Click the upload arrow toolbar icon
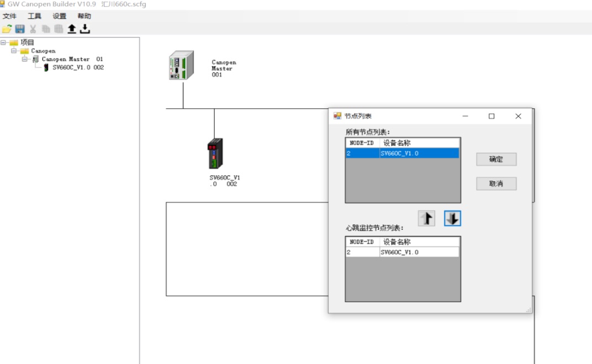 coord(72,29)
